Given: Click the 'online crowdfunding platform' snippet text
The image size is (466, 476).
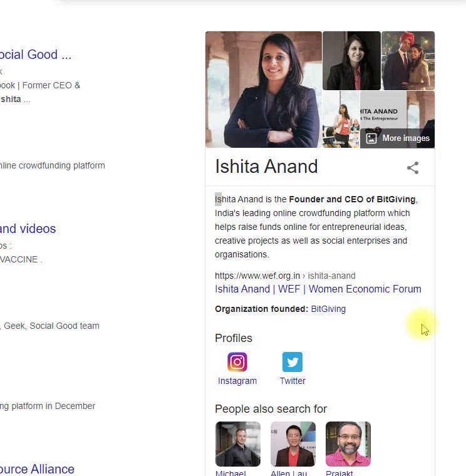Looking at the screenshot, I should pos(53,166).
